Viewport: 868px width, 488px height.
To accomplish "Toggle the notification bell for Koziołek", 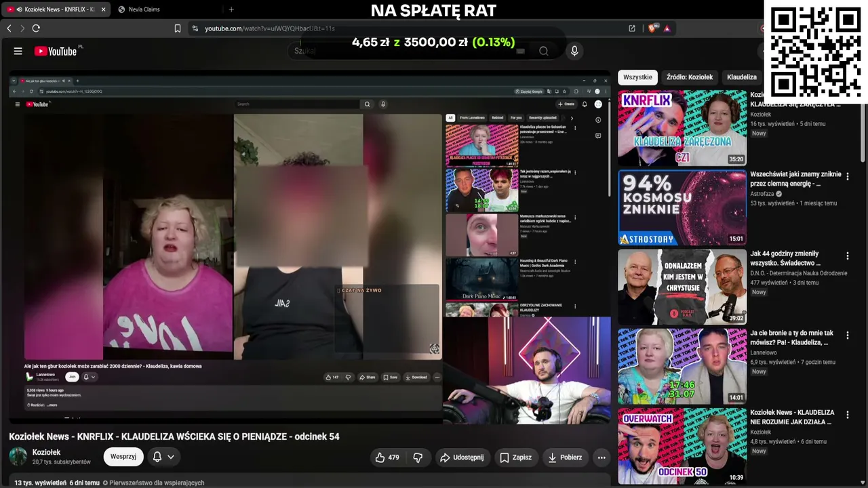I will (x=157, y=457).
